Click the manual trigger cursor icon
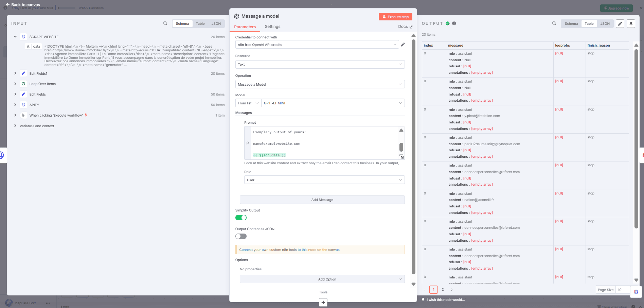The height and width of the screenshot is (308, 644). [x=23, y=115]
